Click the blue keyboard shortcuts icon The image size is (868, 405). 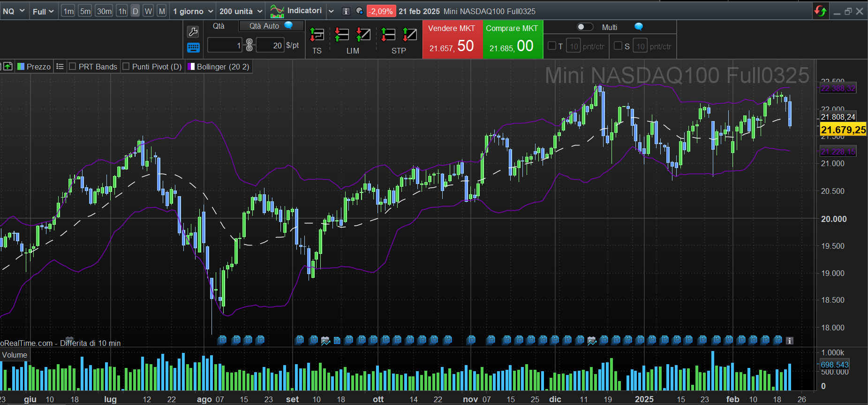click(x=193, y=47)
